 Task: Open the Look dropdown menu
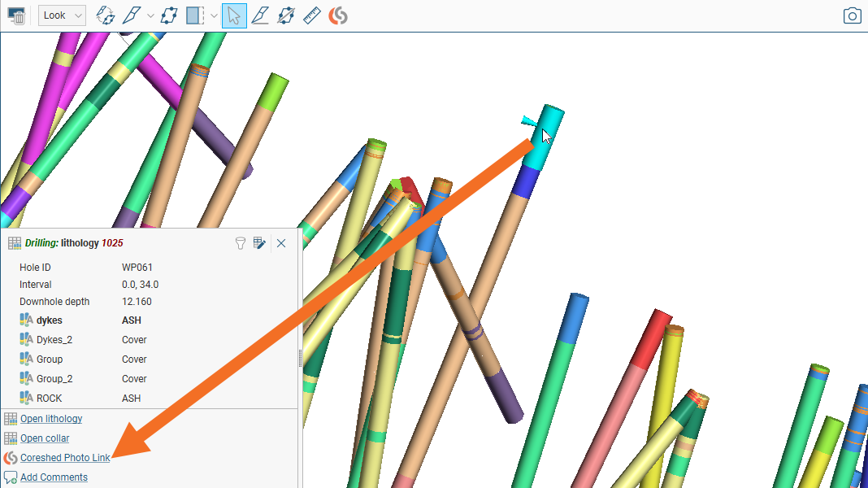pyautogui.click(x=62, y=15)
